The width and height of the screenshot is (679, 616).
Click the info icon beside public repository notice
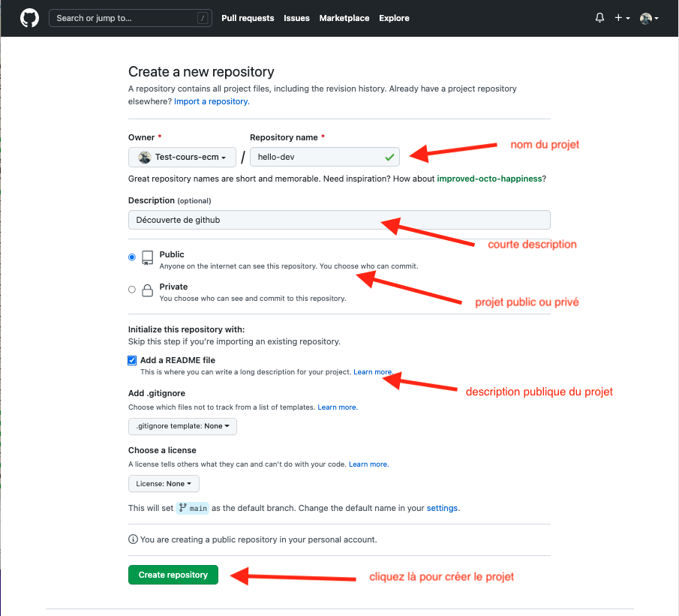133,539
